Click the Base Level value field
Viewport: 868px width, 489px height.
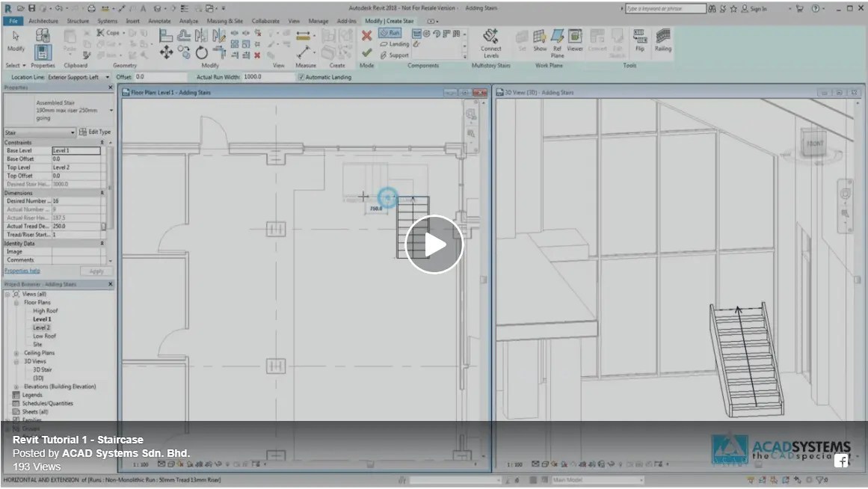coord(76,150)
